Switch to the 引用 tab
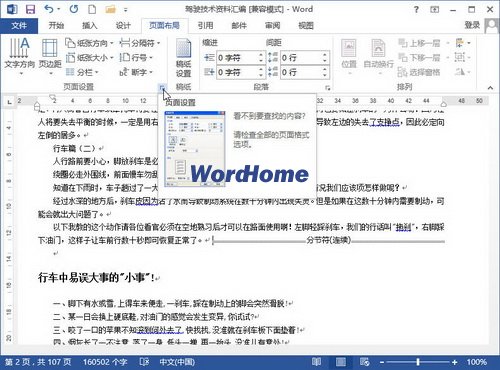The width and height of the screenshot is (500, 370). point(205,25)
